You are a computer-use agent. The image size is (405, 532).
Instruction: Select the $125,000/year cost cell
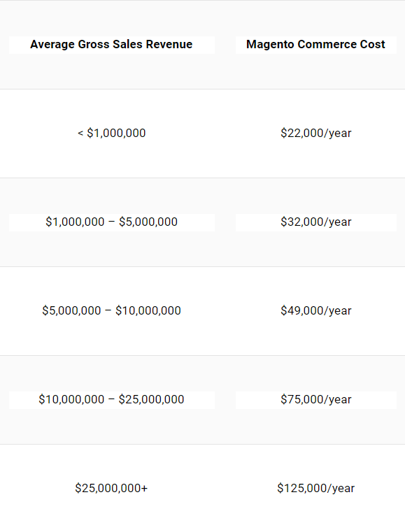[x=315, y=488]
